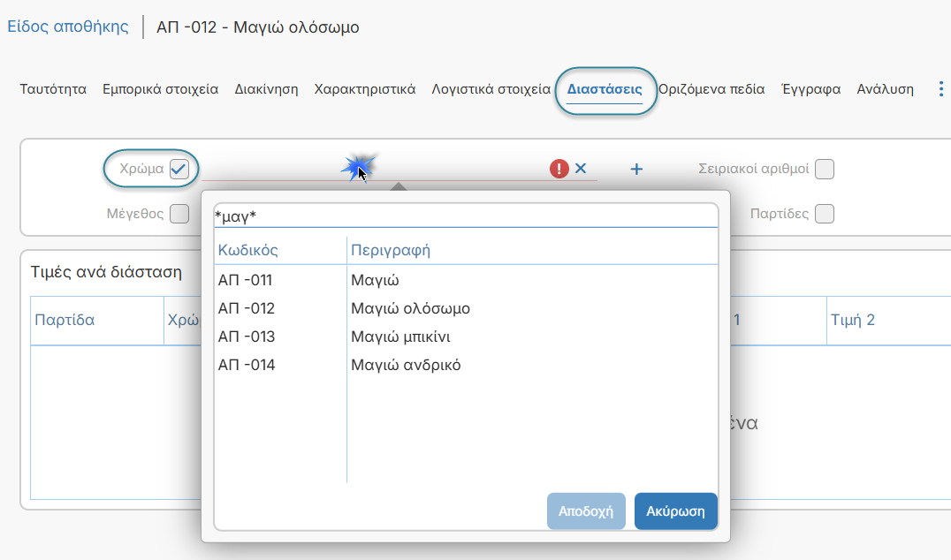This screenshot has height=560, width=951.
Task: Add a dimension with the plus icon
Action: pos(636,169)
